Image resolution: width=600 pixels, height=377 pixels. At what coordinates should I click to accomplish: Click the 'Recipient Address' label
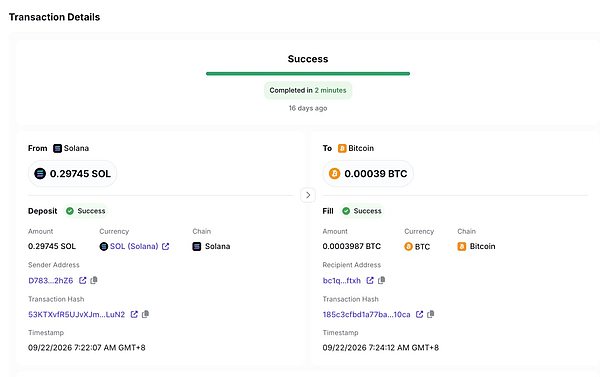pos(352,265)
